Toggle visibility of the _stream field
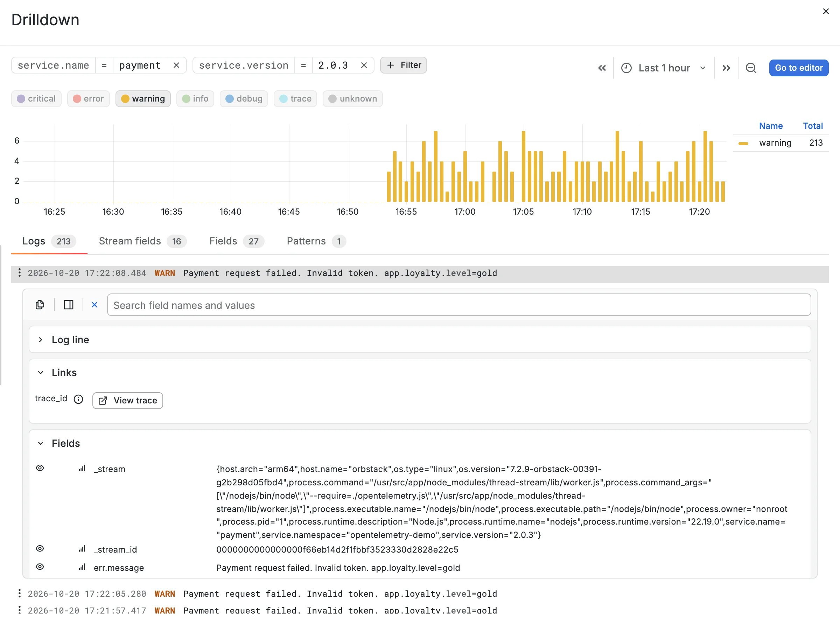Screen dimensions: 840x630 pos(40,468)
